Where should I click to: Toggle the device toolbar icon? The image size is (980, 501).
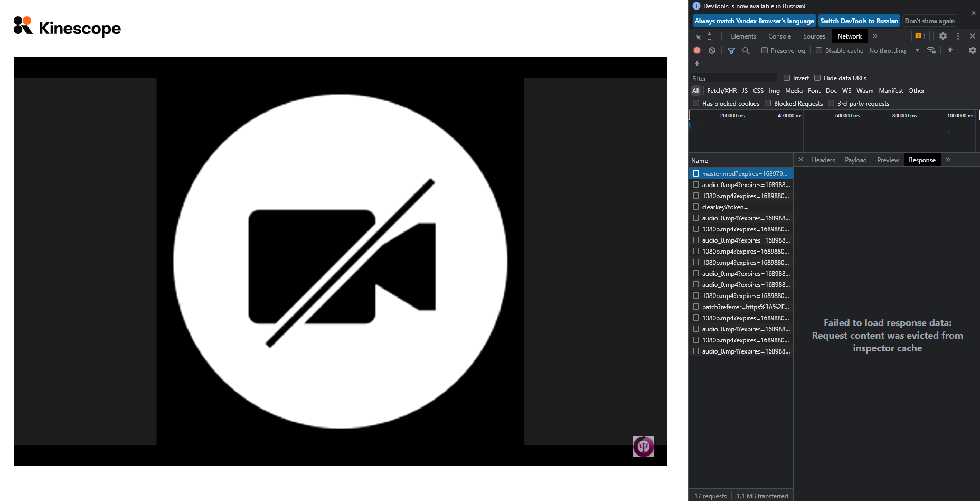pos(711,36)
